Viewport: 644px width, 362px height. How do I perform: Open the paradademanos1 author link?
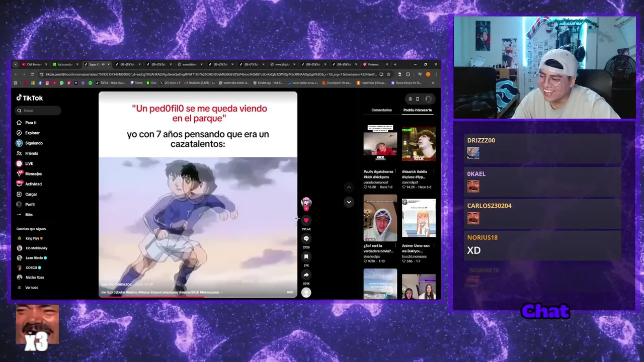click(x=376, y=182)
